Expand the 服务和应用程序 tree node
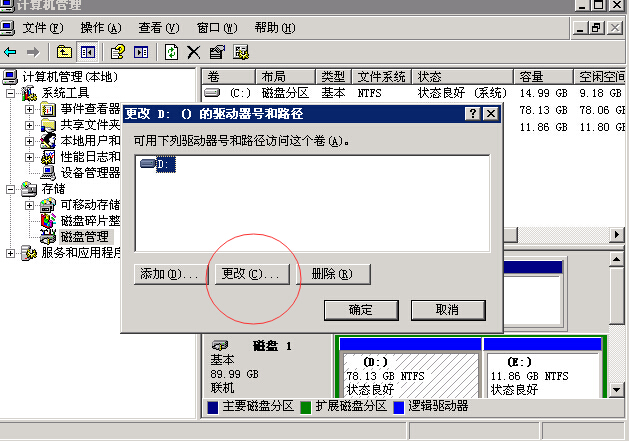 pyautogui.click(x=12, y=253)
